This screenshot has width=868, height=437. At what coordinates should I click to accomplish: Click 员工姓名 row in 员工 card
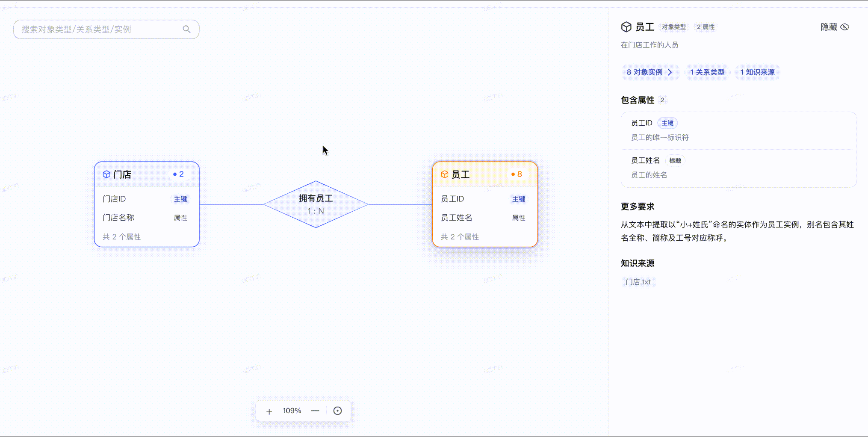click(x=485, y=218)
